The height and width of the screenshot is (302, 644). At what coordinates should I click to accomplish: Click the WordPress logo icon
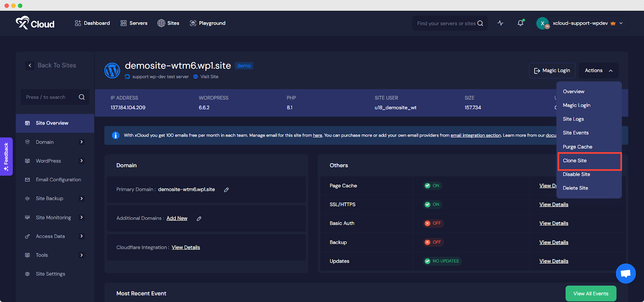(x=112, y=70)
